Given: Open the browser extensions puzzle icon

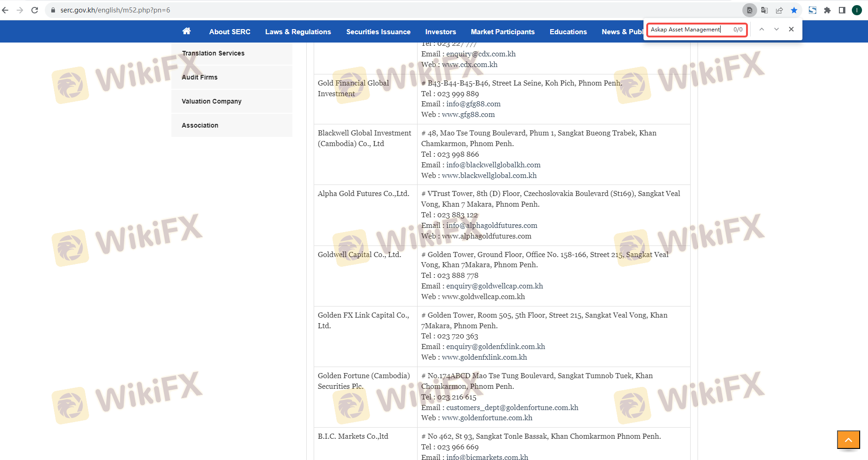Looking at the screenshot, I should click(827, 10).
